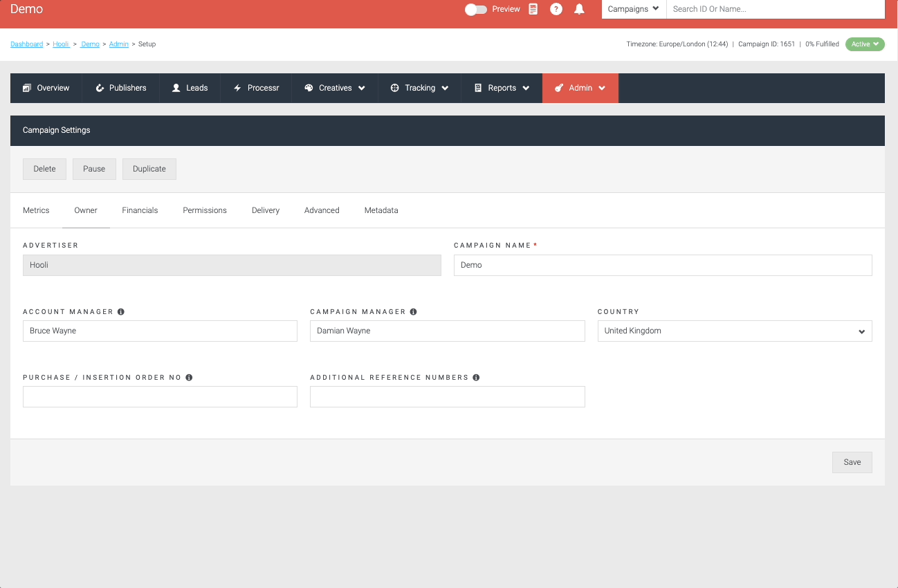Image resolution: width=898 pixels, height=588 pixels.
Task: Open the document notes icon in header
Action: click(533, 9)
